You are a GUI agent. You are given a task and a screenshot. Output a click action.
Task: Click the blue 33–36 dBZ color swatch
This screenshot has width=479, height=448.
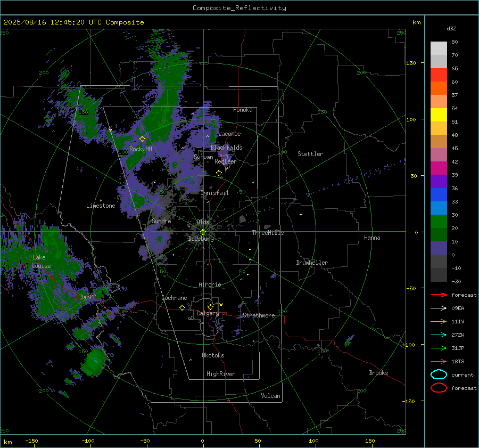(x=439, y=195)
